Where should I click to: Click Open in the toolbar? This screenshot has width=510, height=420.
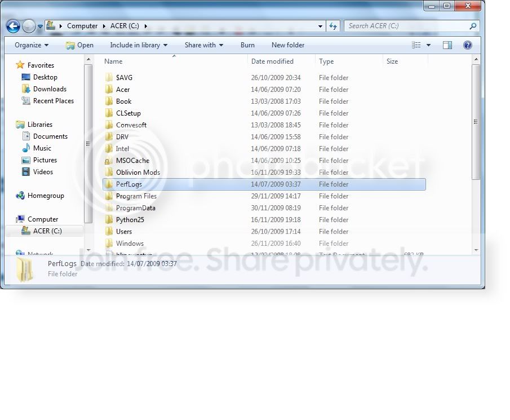[x=79, y=45]
